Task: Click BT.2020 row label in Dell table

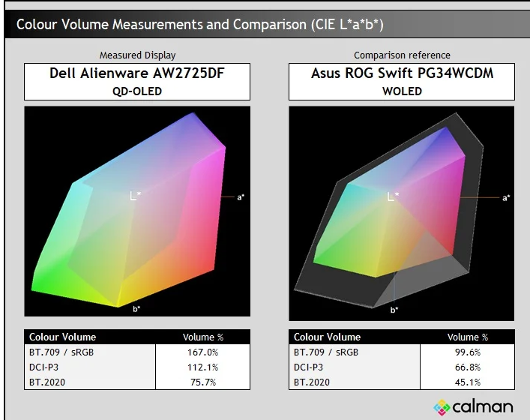Action: tap(47, 382)
